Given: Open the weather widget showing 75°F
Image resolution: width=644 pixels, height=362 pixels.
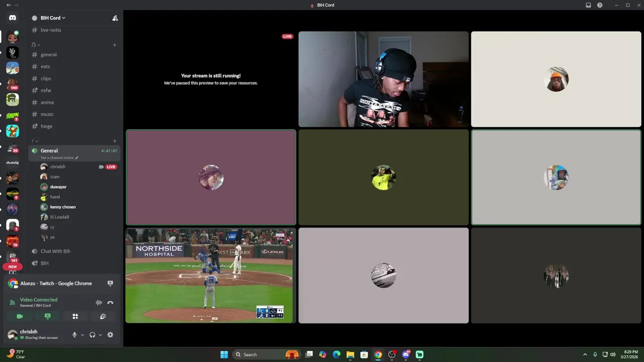Looking at the screenshot, I should pyautogui.click(x=15, y=354).
